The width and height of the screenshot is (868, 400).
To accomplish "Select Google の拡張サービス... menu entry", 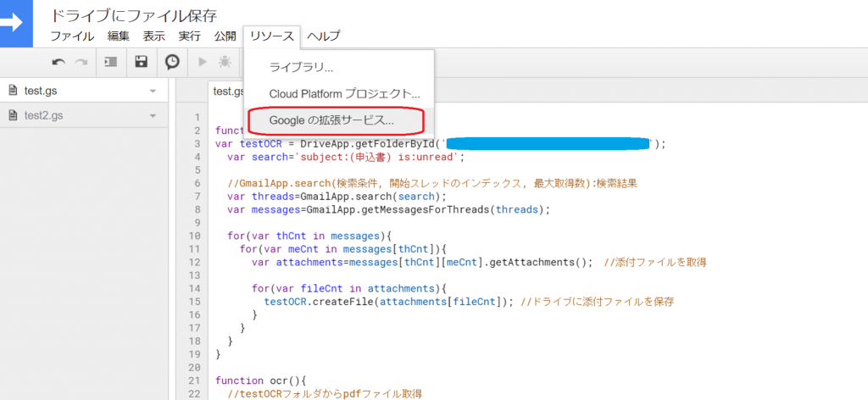I will point(339,120).
